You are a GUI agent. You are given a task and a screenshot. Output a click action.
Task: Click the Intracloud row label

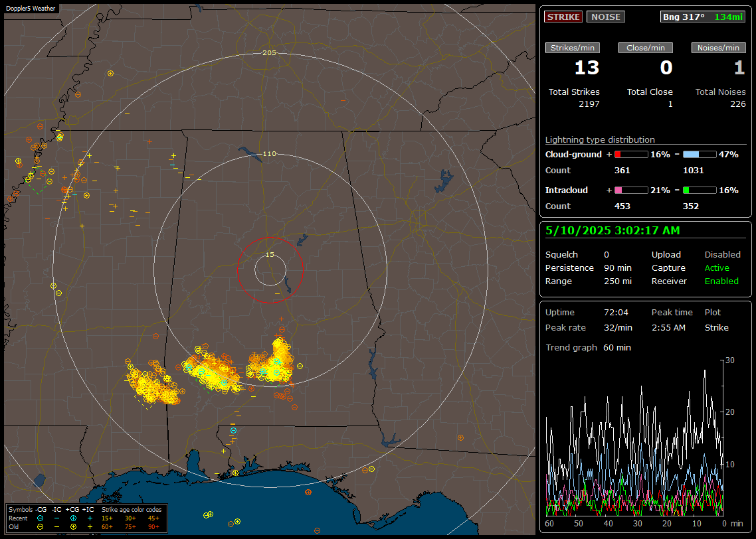click(x=567, y=191)
